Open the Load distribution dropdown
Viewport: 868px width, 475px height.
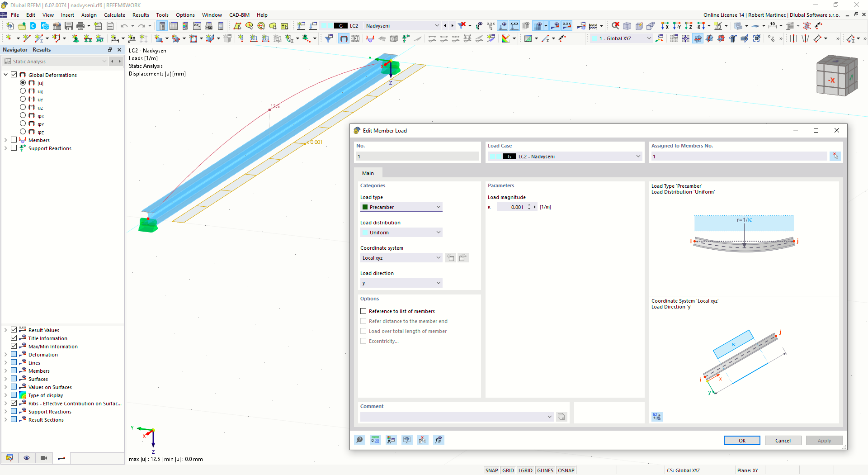point(401,232)
